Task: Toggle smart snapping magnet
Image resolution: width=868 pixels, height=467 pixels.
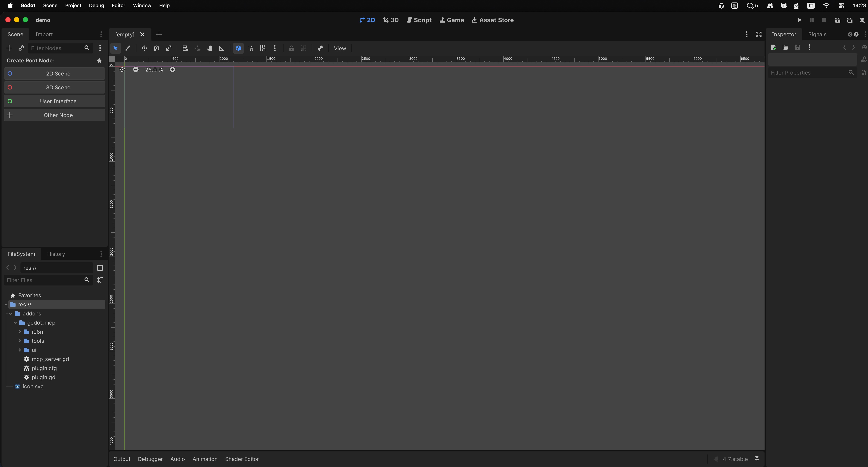Action: click(x=251, y=48)
